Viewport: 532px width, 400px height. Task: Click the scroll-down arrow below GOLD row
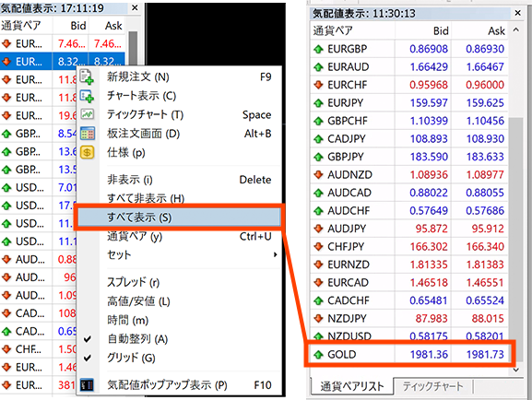coord(516,370)
